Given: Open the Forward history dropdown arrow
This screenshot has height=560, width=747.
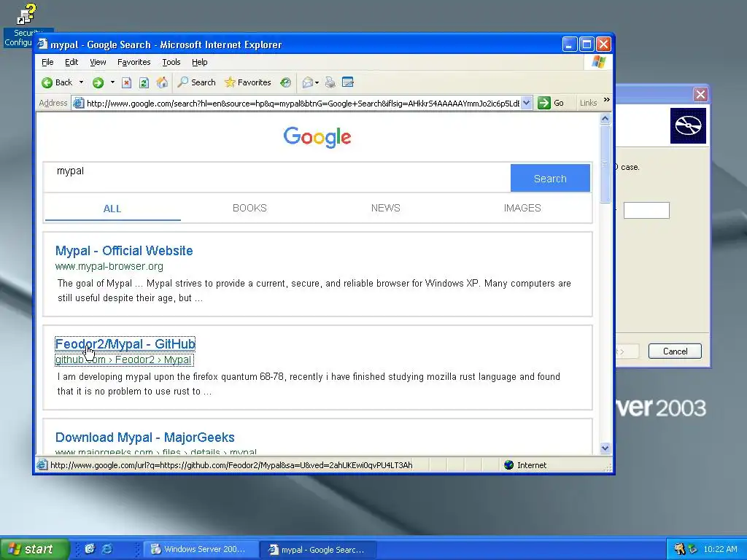Looking at the screenshot, I should (x=112, y=82).
